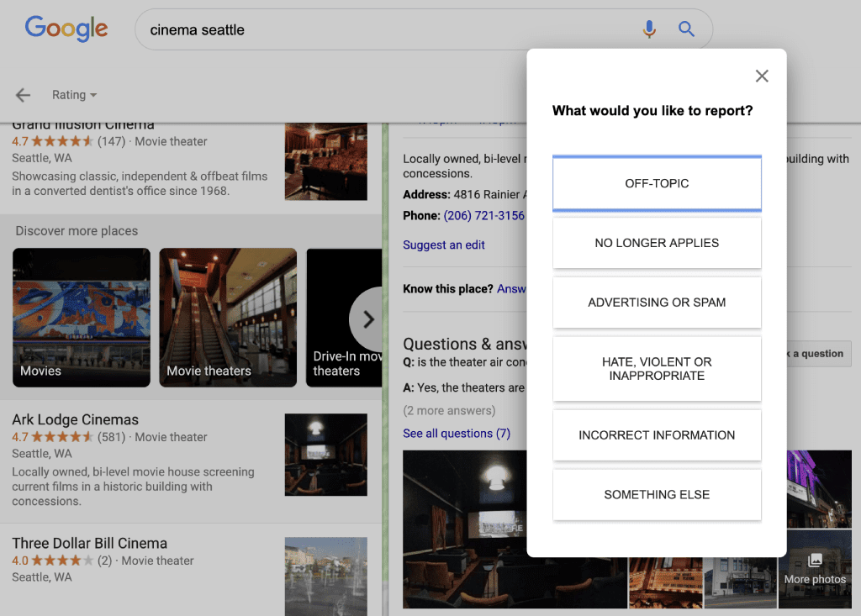
Task: Open the Rating filter dropdown
Action: pyautogui.click(x=74, y=95)
